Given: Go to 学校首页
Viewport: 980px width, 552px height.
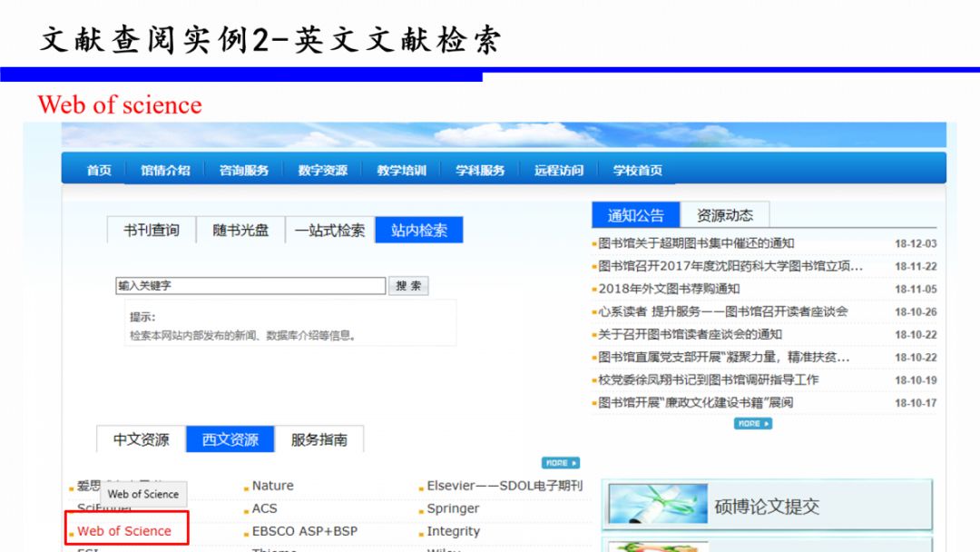Looking at the screenshot, I should click(x=638, y=170).
